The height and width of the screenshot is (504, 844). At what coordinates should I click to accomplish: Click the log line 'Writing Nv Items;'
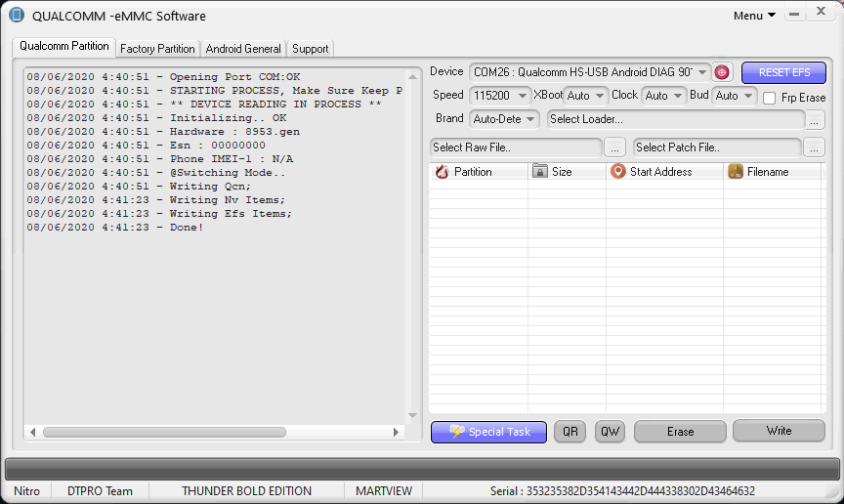[x=156, y=200]
